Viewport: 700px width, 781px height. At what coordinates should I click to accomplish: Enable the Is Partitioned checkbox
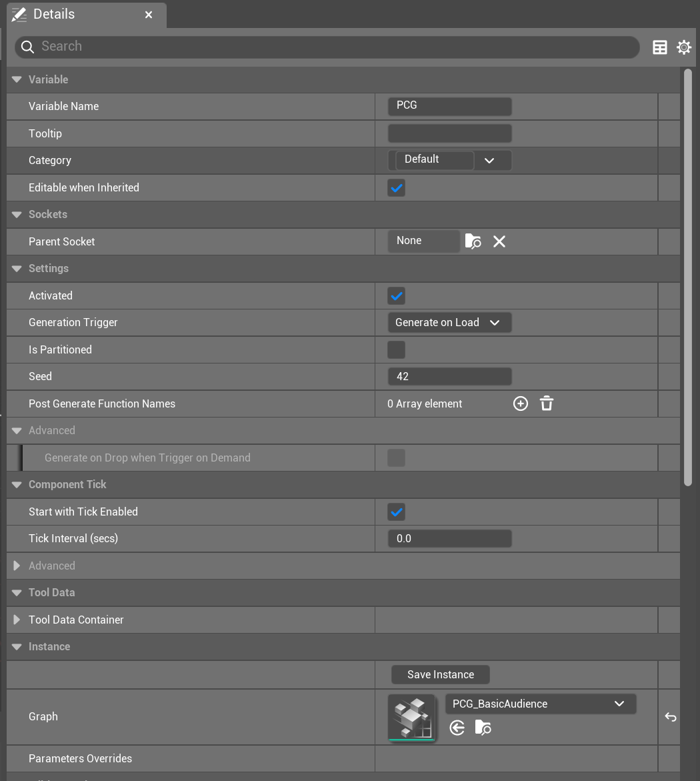tap(396, 349)
